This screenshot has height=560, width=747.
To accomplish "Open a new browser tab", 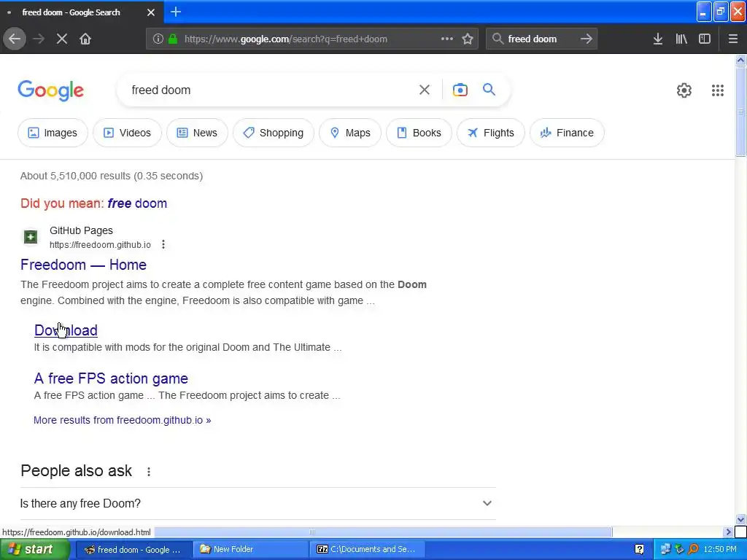I will (x=176, y=12).
